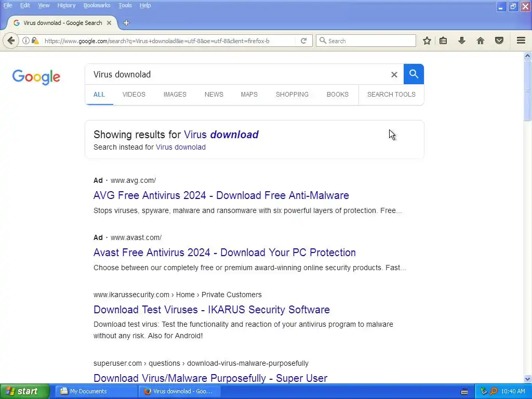Screen dimensions: 532x399
Task: Open the Tools menu
Action: click(x=125, y=5)
